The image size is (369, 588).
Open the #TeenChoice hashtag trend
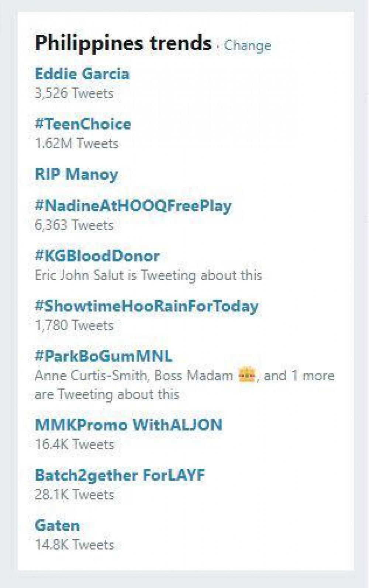tap(83, 124)
